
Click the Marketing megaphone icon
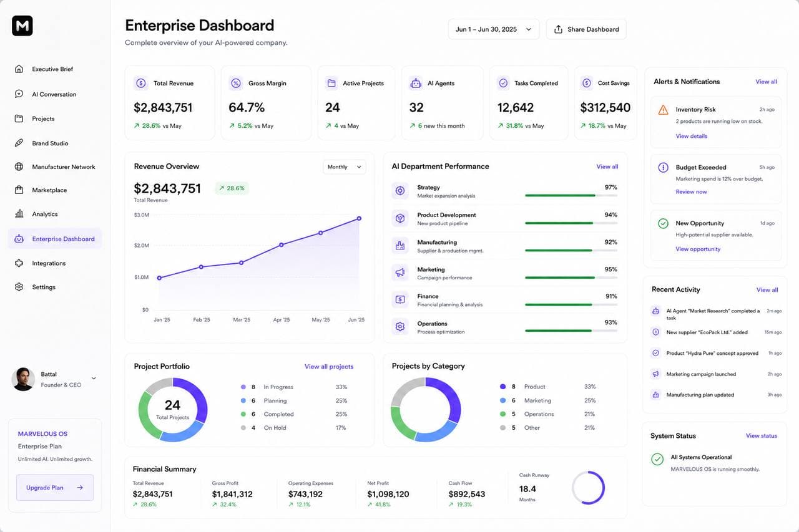pos(400,273)
